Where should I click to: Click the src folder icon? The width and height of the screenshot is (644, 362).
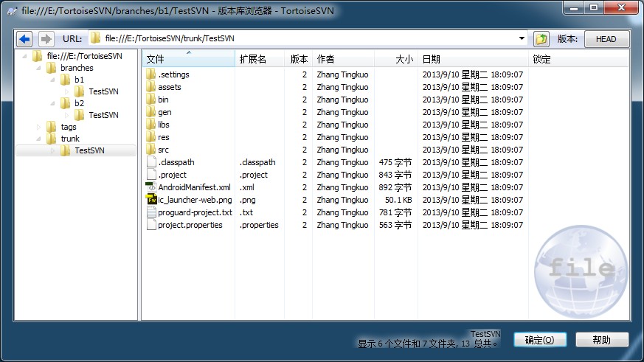point(150,150)
